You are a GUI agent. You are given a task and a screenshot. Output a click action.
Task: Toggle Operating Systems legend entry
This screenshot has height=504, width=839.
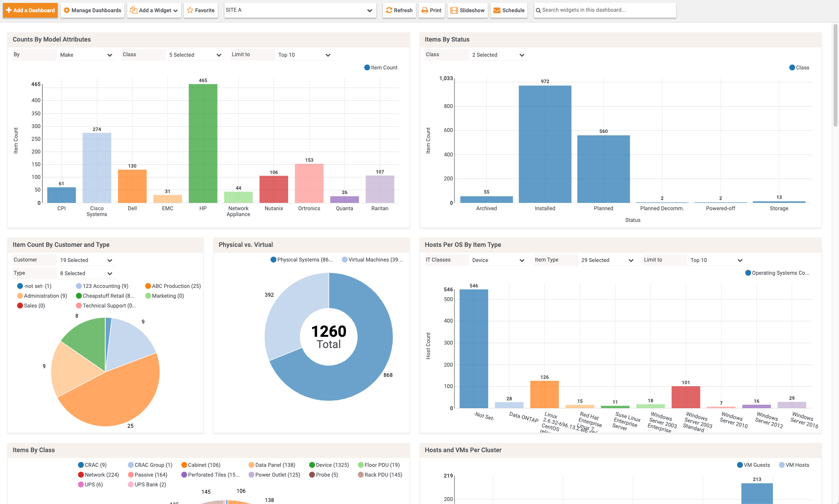[x=777, y=273]
